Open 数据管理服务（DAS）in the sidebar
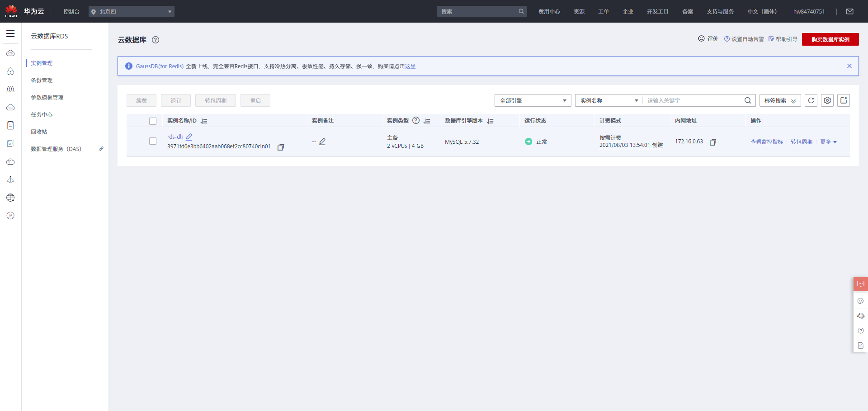 pos(56,149)
